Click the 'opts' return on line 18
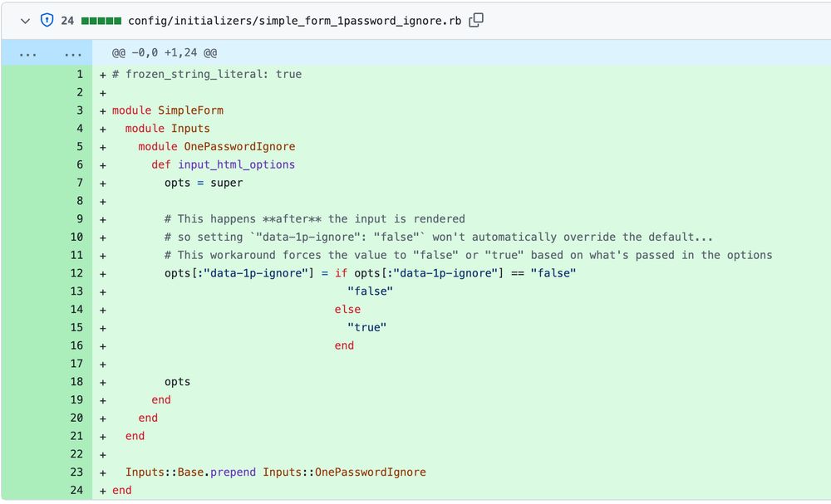The image size is (831, 504). [177, 382]
